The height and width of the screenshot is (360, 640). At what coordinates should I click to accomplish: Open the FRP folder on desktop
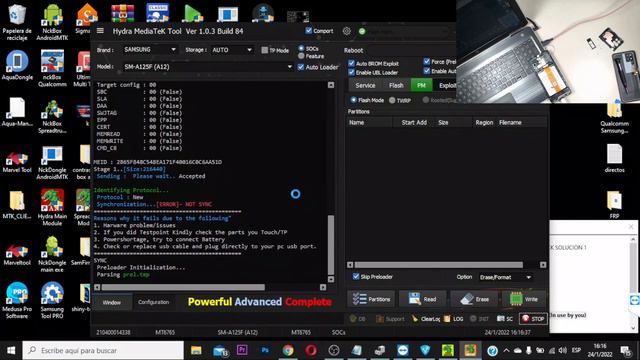pos(614,204)
